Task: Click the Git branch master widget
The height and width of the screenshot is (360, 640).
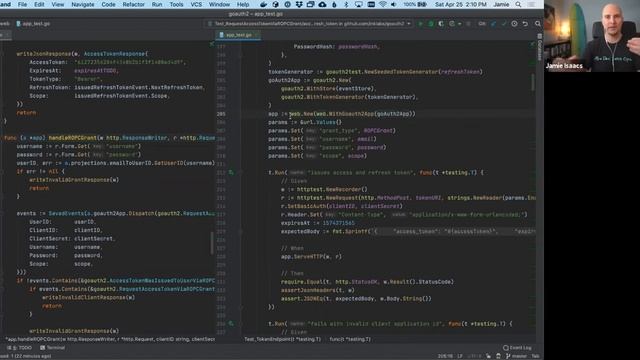Action: point(516,356)
